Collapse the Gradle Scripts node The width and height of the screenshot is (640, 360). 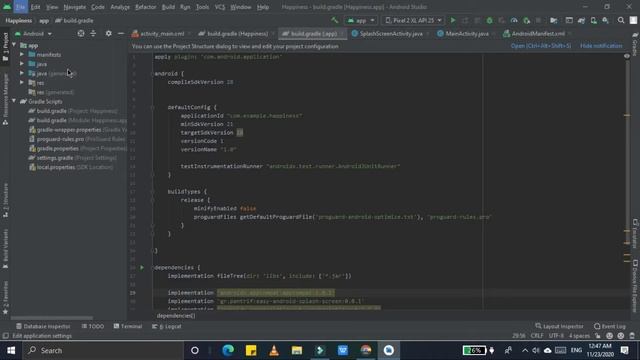pos(14,101)
